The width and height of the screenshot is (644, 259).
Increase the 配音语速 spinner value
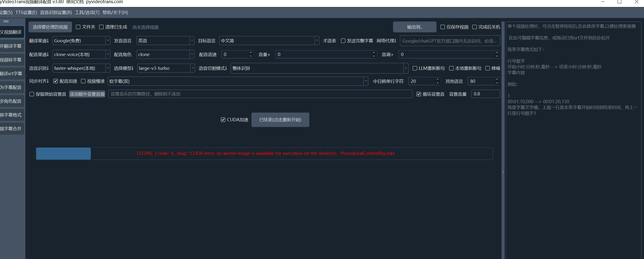[x=250, y=52]
